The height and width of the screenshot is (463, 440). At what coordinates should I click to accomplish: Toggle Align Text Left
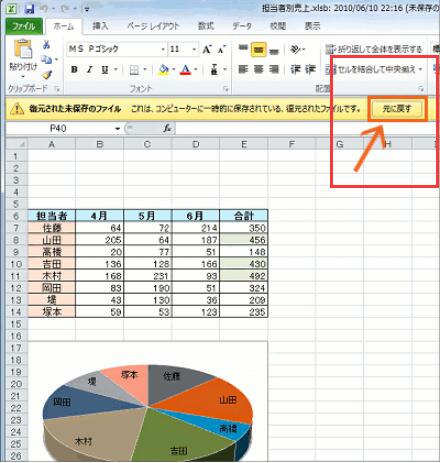pyautogui.click(x=243, y=69)
